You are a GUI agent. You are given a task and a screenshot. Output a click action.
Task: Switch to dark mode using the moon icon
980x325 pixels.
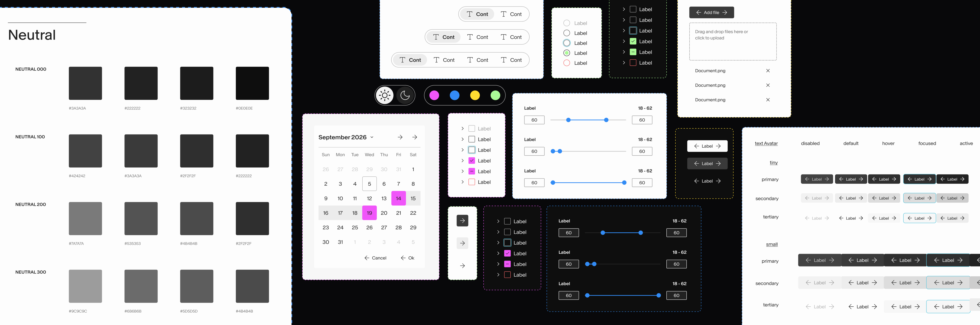click(x=405, y=95)
